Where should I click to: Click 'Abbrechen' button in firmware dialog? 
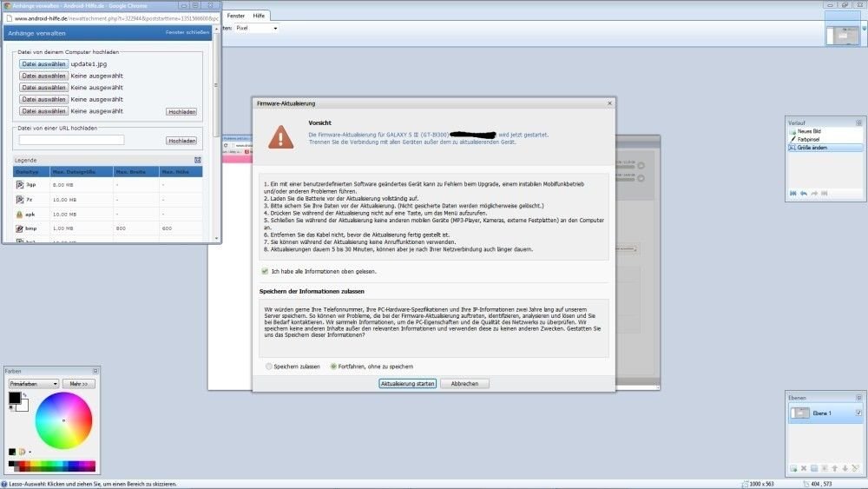(x=464, y=384)
